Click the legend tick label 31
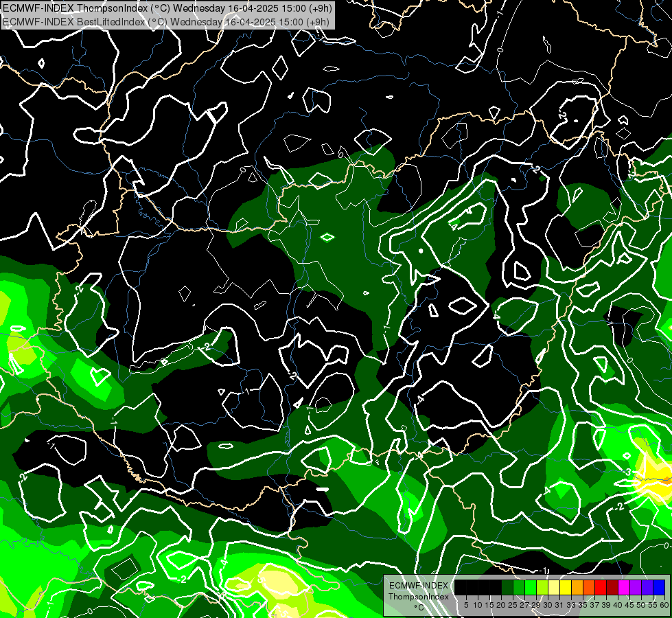672x618 pixels. click(x=559, y=605)
